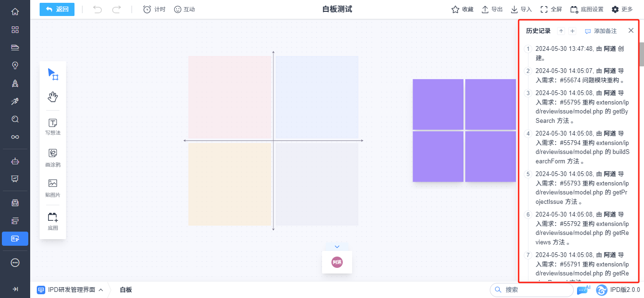Collapse the participant panel chevron
The image size is (644, 298).
[x=337, y=247]
